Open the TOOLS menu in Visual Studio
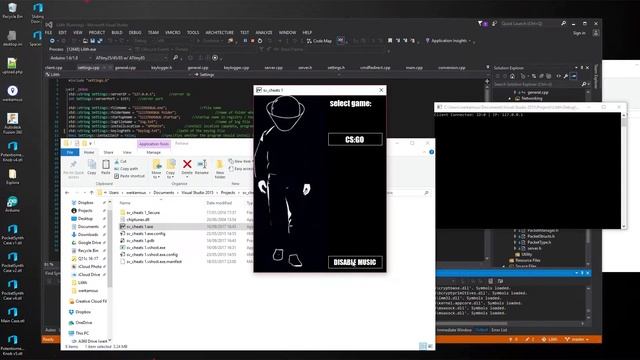The width and height of the screenshot is (640, 360). click(x=193, y=32)
